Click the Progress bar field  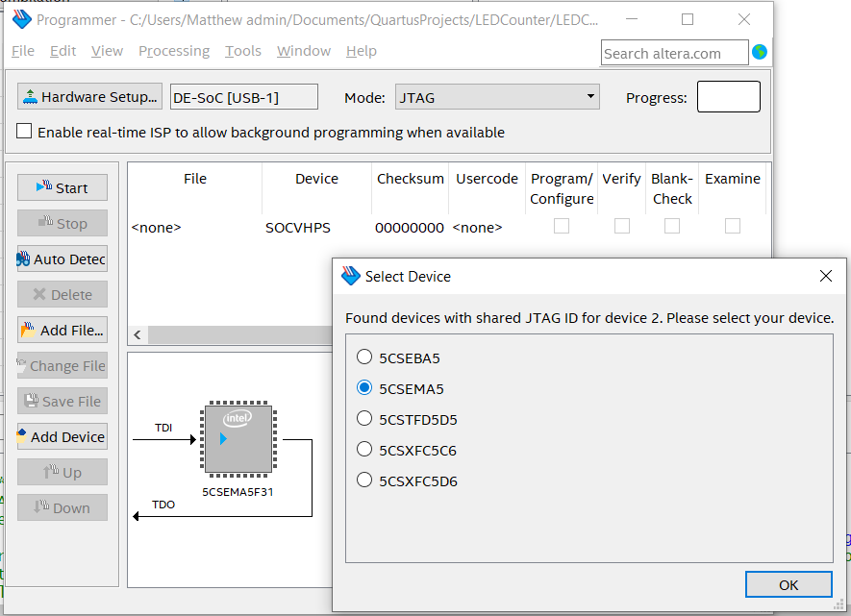pyautogui.click(x=728, y=96)
